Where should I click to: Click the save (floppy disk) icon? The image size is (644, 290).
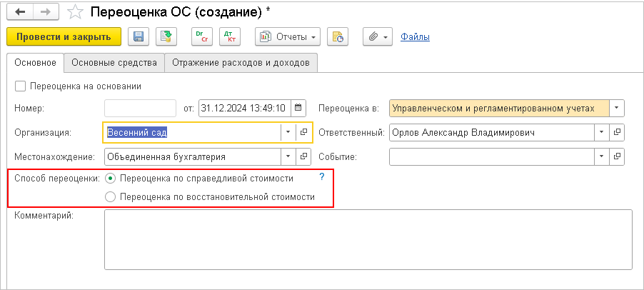138,36
